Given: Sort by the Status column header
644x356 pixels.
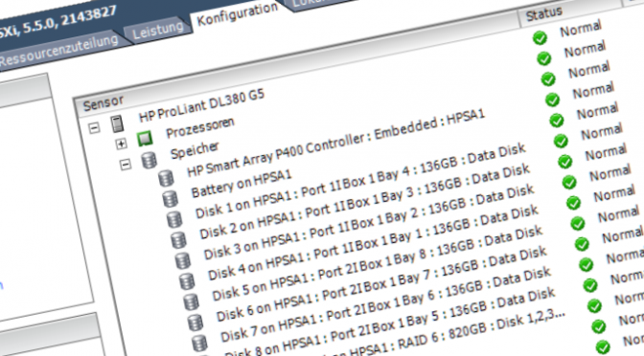Looking at the screenshot, I should point(543,13).
